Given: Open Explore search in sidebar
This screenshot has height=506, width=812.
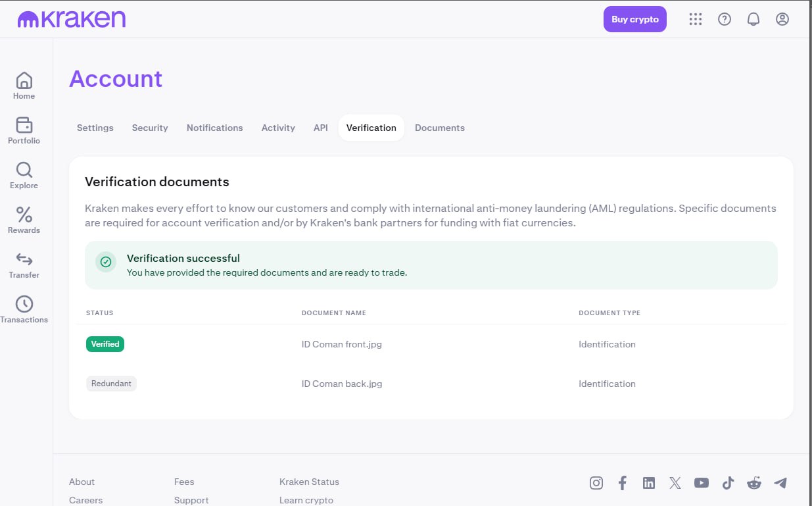Looking at the screenshot, I should click(x=24, y=175).
